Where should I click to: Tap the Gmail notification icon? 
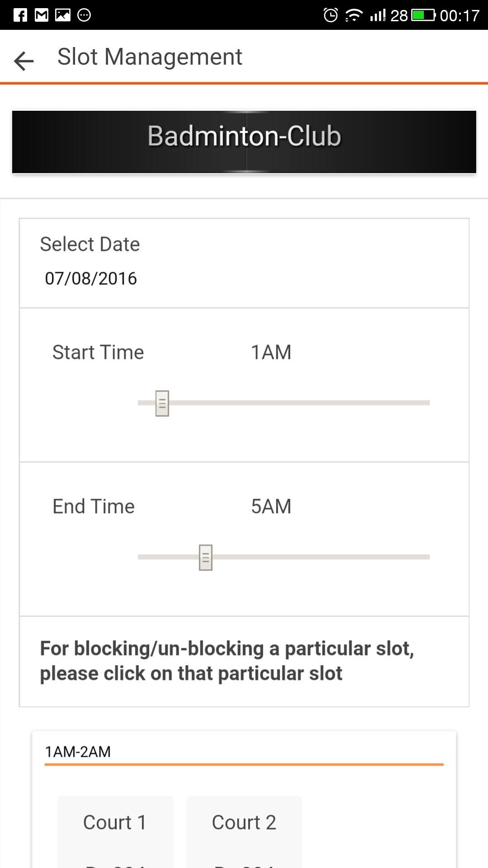[42, 15]
